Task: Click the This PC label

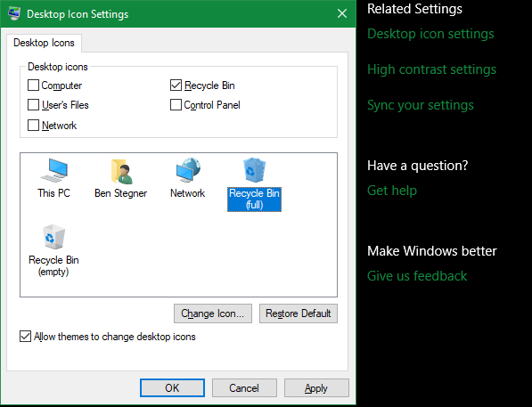Action: coord(53,193)
